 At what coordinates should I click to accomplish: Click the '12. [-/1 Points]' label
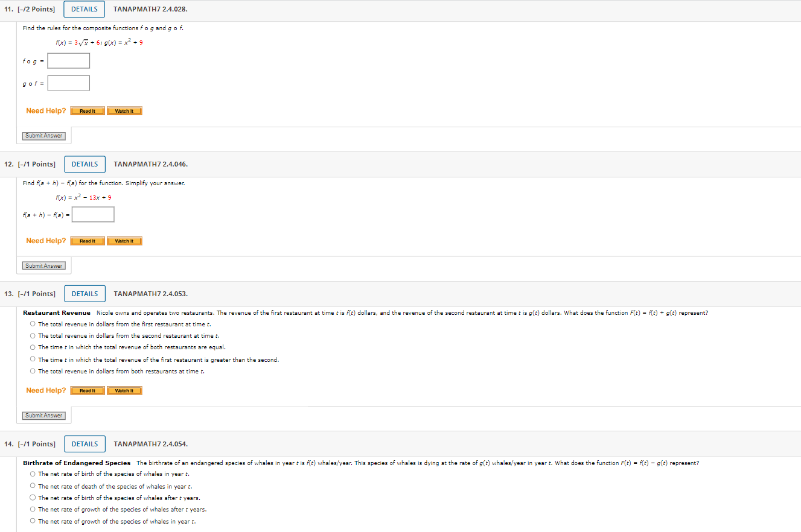[30, 164]
